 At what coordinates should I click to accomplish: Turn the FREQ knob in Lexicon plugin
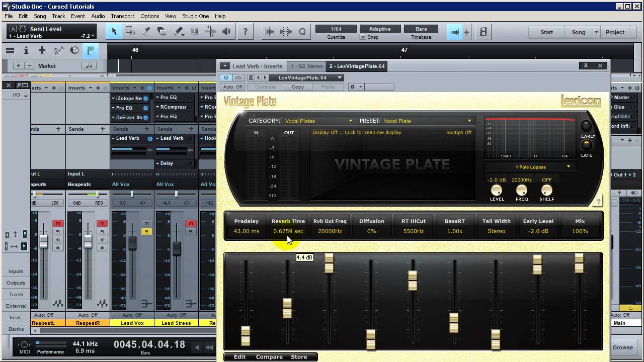click(x=522, y=190)
